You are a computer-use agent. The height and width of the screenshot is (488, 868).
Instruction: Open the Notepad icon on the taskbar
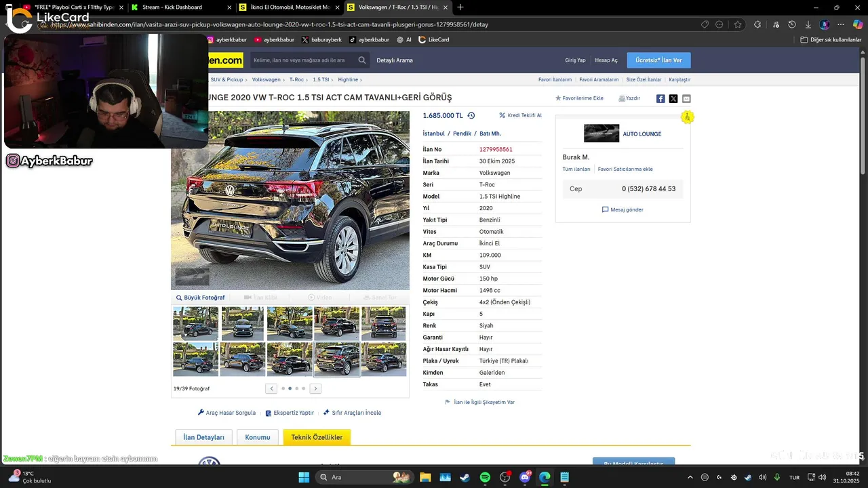565,477
